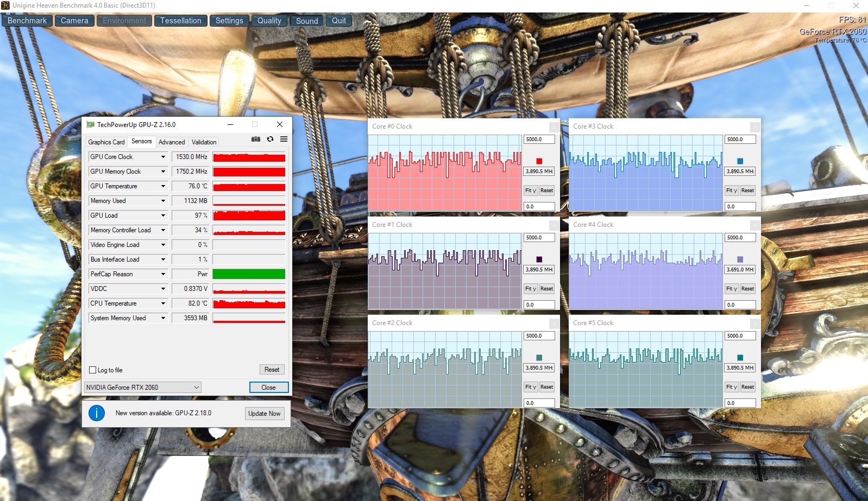
Task: Close the Core #4 Clock graph panel
Action: click(x=755, y=225)
